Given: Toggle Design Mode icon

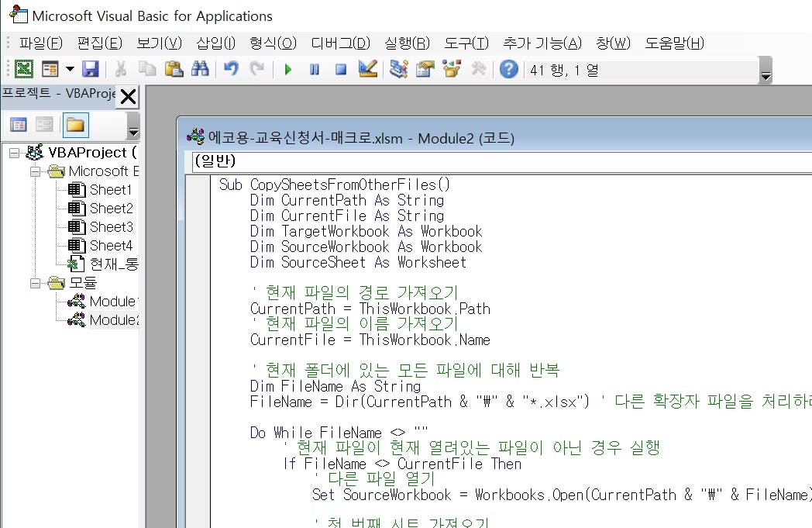Looking at the screenshot, I should click(x=368, y=69).
